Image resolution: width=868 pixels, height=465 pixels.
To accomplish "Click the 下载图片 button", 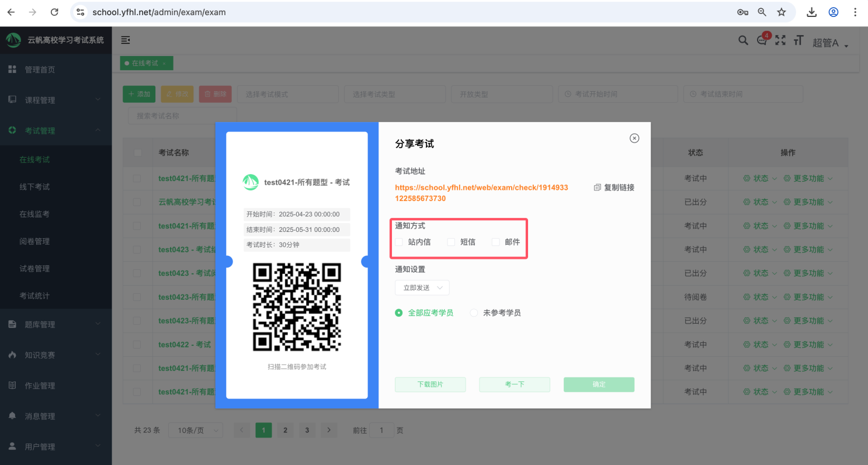I will (x=430, y=384).
